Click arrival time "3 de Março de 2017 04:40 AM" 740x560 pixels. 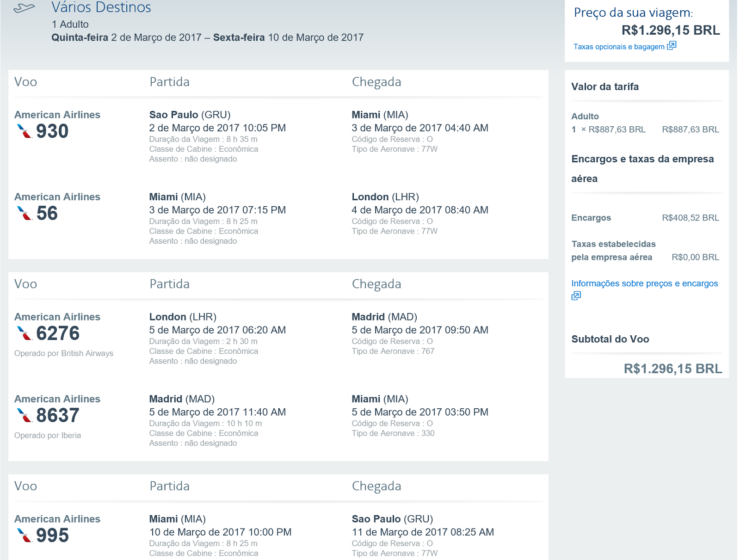click(420, 128)
